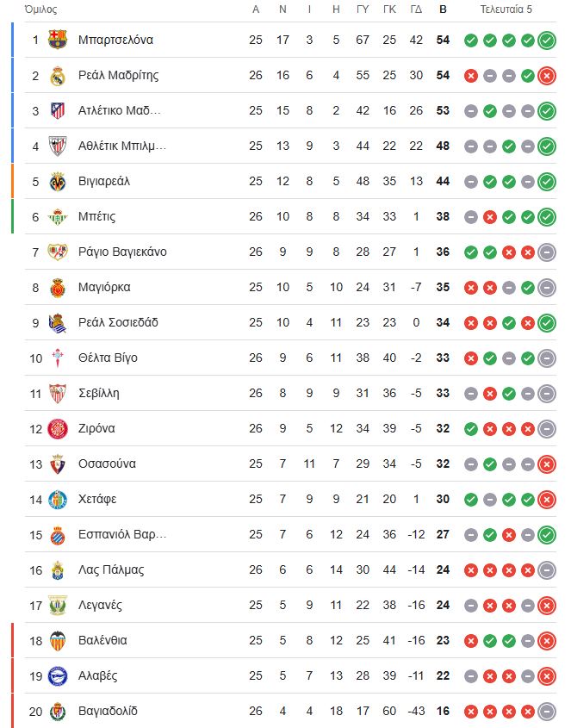Viewport: 571px width, 728px height.
Task: Click the Alavés blue crest icon
Action: tap(58, 676)
